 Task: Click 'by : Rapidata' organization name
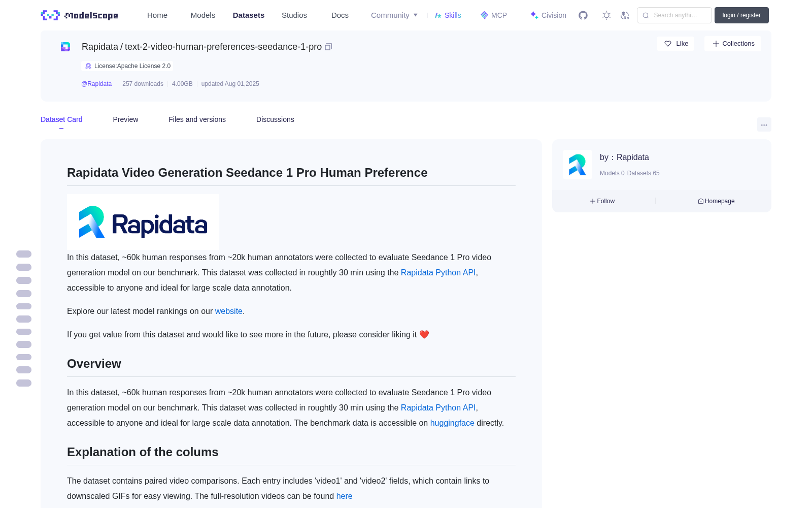(624, 157)
